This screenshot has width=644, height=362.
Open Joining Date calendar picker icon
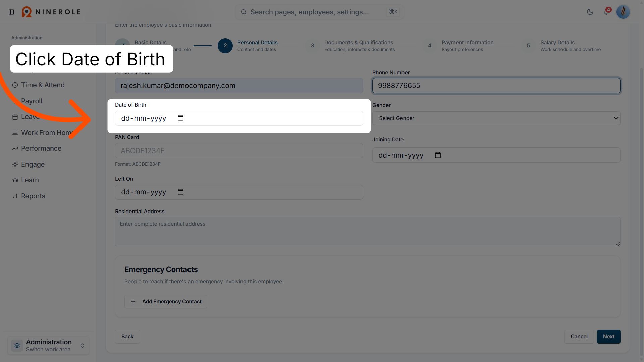(438, 155)
